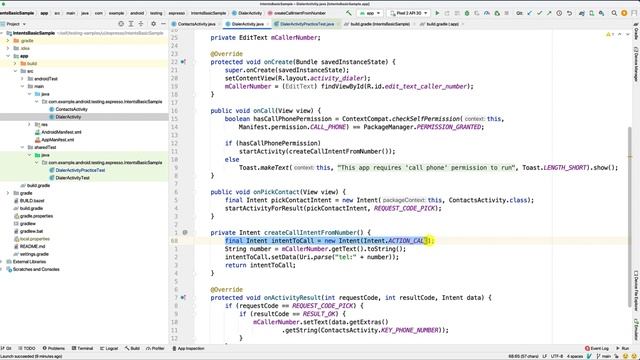Open the Problems tool window
The width and height of the screenshot is (640, 360).
coord(53,349)
